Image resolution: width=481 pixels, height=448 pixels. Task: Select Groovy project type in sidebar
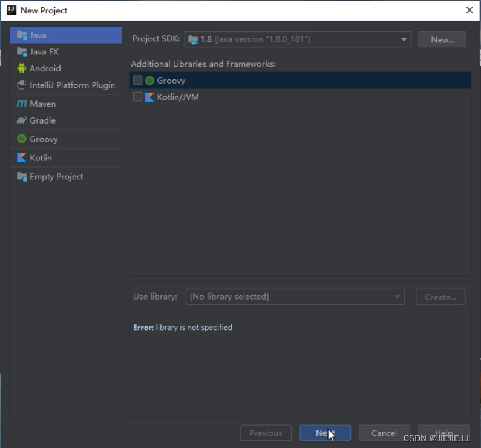(x=66, y=139)
